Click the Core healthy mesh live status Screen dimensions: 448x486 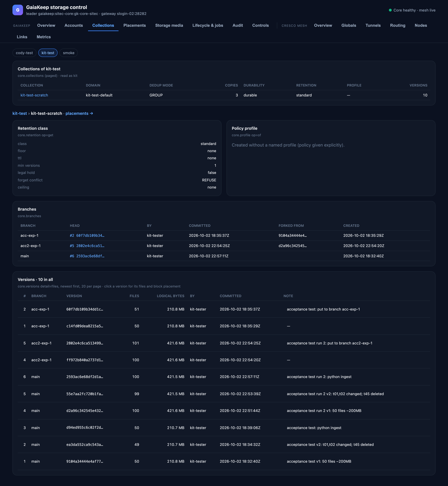tap(412, 10)
